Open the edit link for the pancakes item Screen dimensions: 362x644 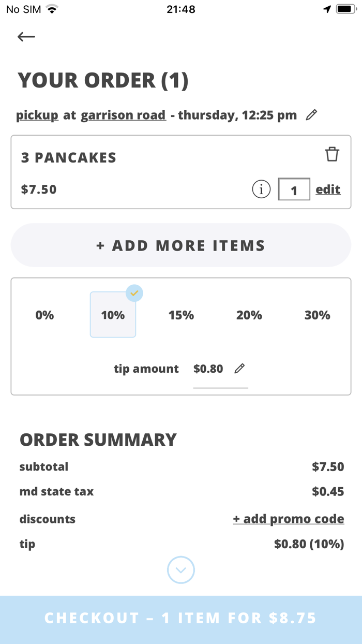pyautogui.click(x=327, y=189)
